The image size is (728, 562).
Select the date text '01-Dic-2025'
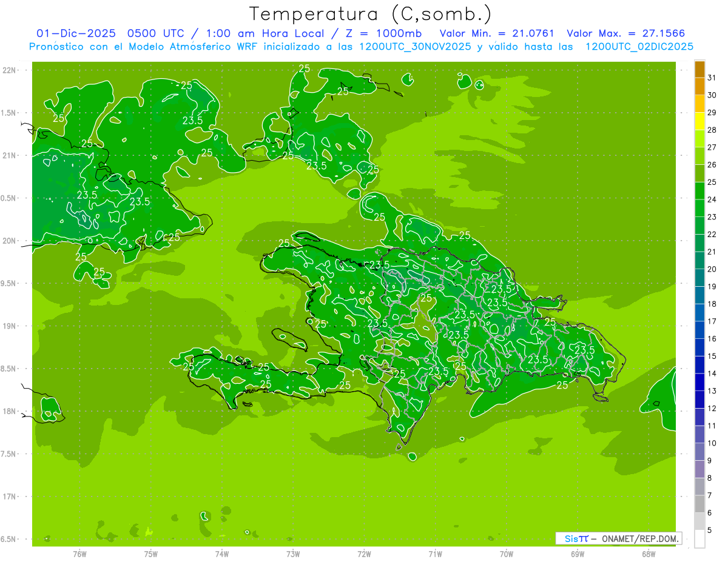click(x=76, y=33)
